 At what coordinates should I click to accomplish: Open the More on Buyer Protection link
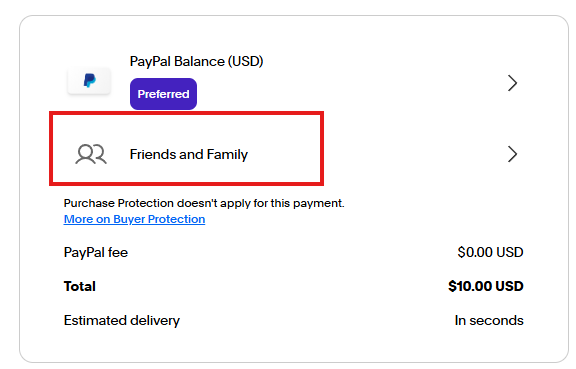134,219
